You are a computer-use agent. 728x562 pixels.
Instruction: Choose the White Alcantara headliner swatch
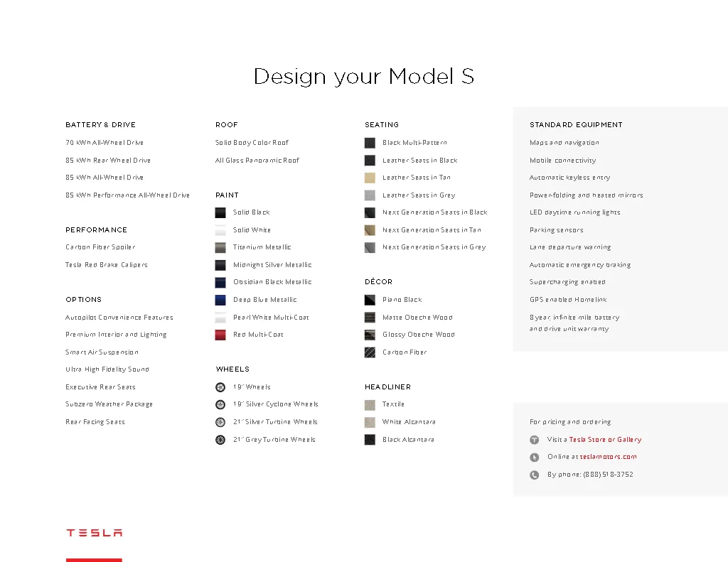(x=370, y=422)
